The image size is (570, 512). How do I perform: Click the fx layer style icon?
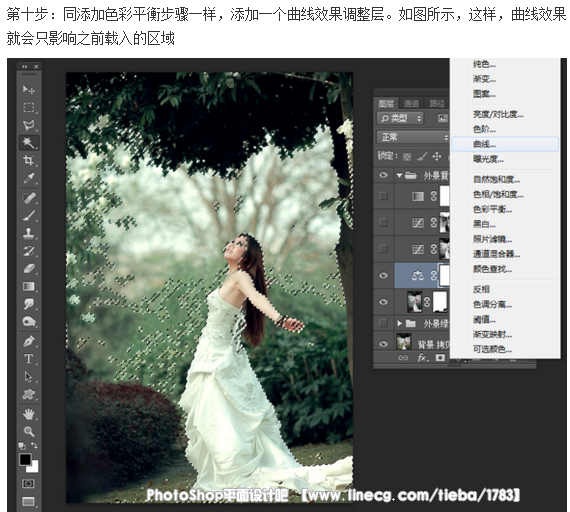click(x=422, y=358)
